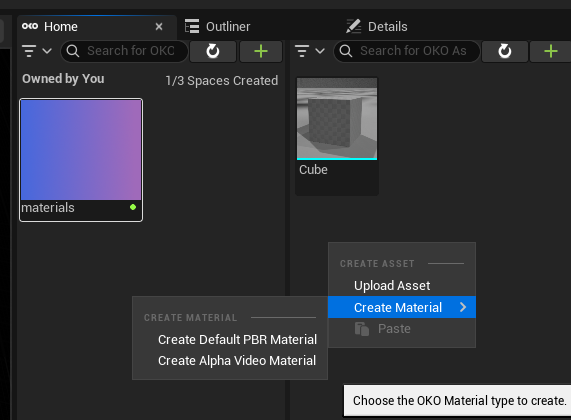Screen dimensions: 571x420
Task: Open the Create Material submenu
Action: [x=402, y=307]
